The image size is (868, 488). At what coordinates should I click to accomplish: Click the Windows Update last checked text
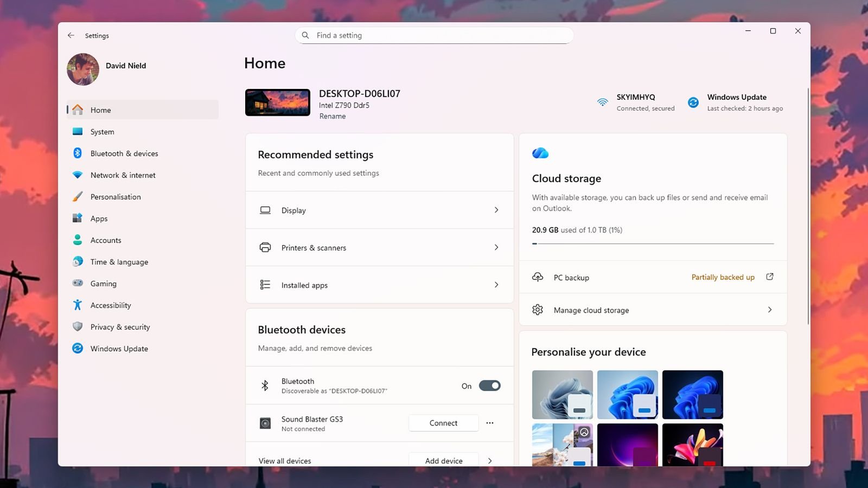(x=745, y=108)
